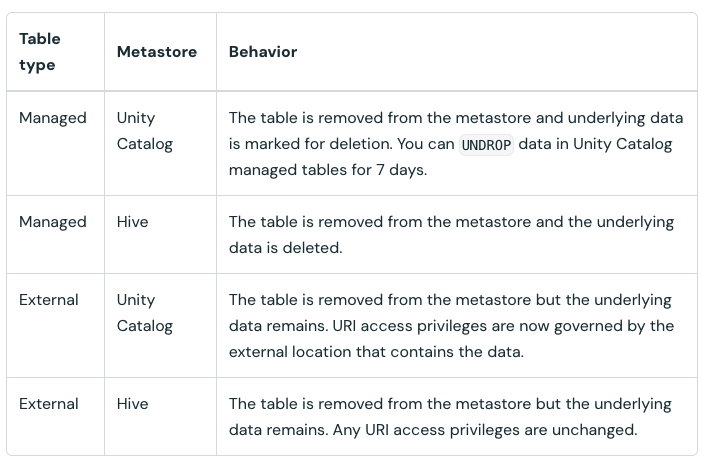Click the UNDROP inline code text
Screen dimensions: 704x464
click(x=486, y=145)
